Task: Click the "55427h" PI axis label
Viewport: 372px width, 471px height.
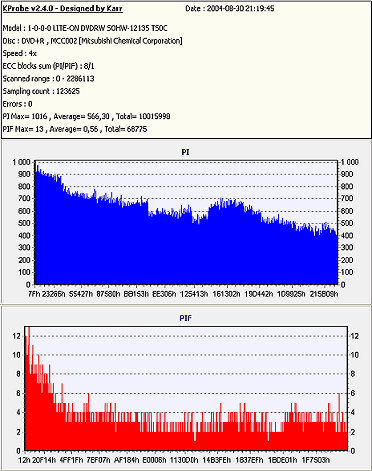Action: click(81, 294)
